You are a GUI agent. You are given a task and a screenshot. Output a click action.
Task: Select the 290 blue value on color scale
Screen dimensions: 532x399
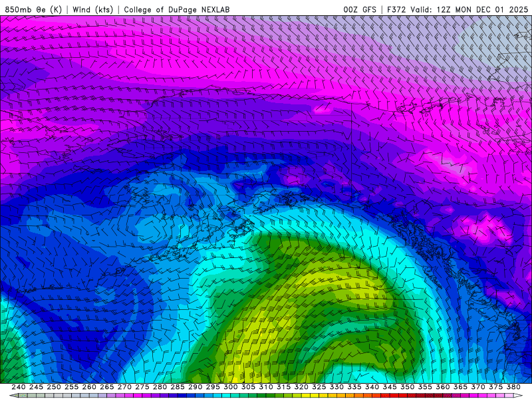[196, 387]
